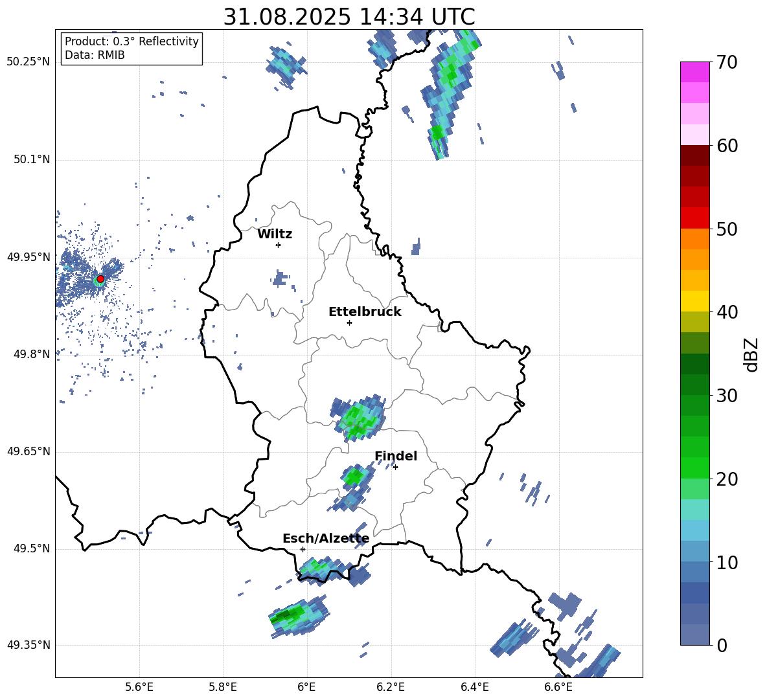Click the Esch/Alzette city label

[326, 538]
